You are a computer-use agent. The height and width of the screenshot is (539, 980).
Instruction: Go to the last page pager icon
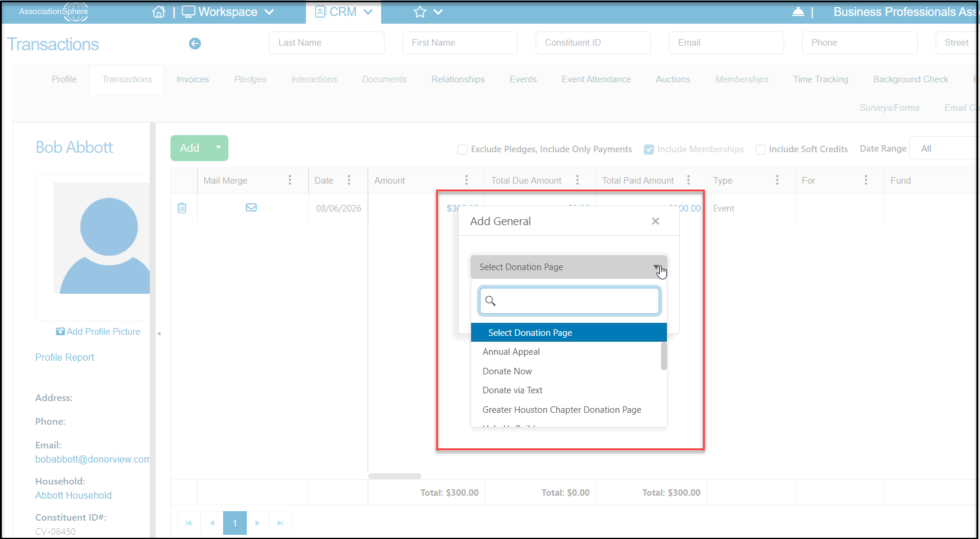click(x=281, y=523)
